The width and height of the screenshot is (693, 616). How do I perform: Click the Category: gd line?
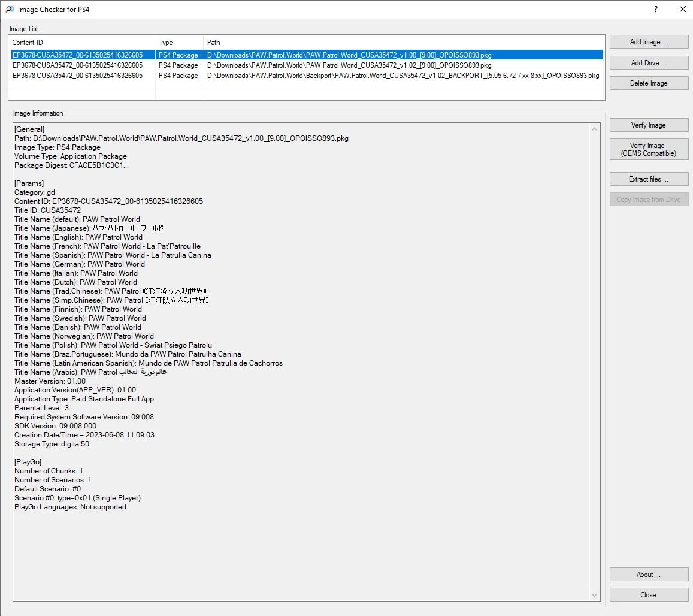[35, 192]
